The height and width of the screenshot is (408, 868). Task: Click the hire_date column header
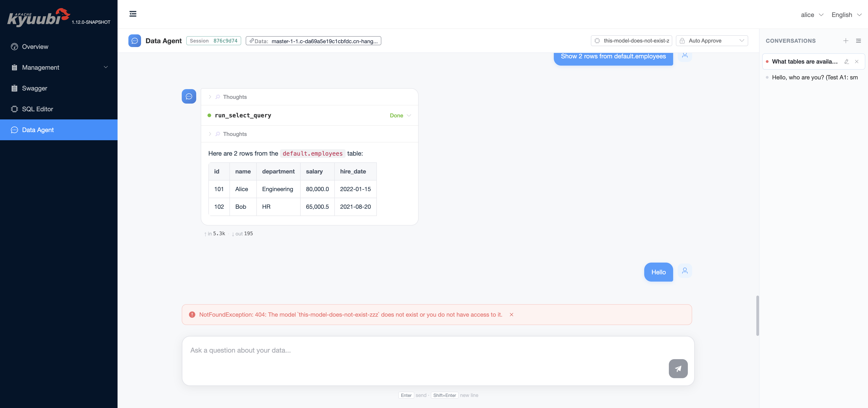tap(356, 171)
